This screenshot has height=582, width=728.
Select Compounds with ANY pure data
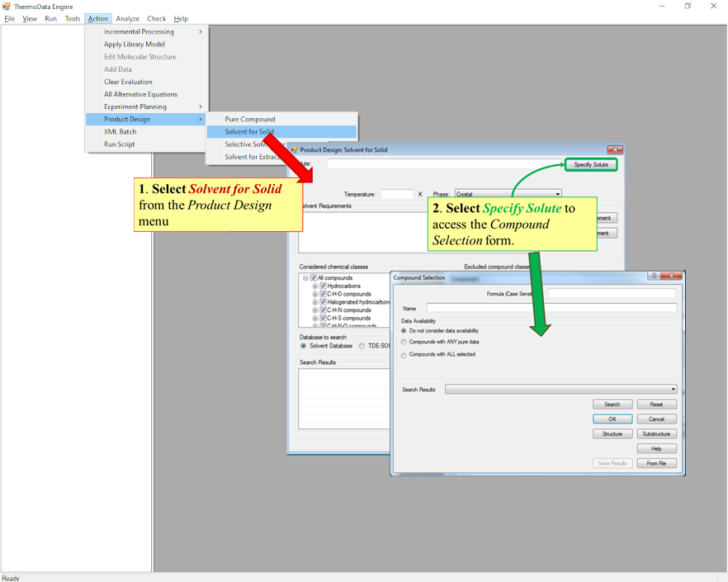click(404, 342)
